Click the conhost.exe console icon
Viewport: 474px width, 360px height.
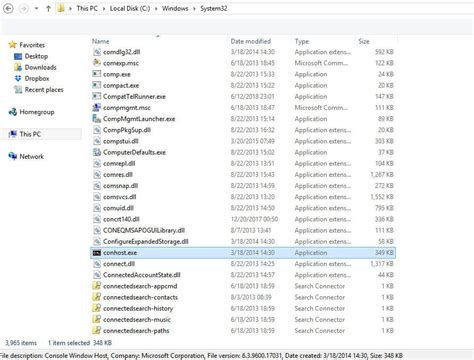coord(97,253)
